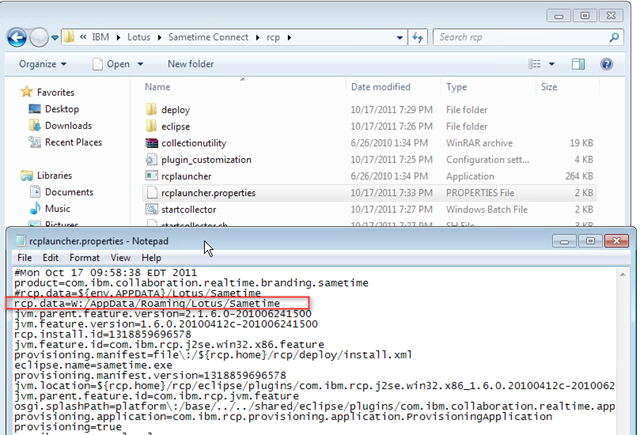
Task: Select the rcplauncher.properties file icon
Action: (151, 193)
